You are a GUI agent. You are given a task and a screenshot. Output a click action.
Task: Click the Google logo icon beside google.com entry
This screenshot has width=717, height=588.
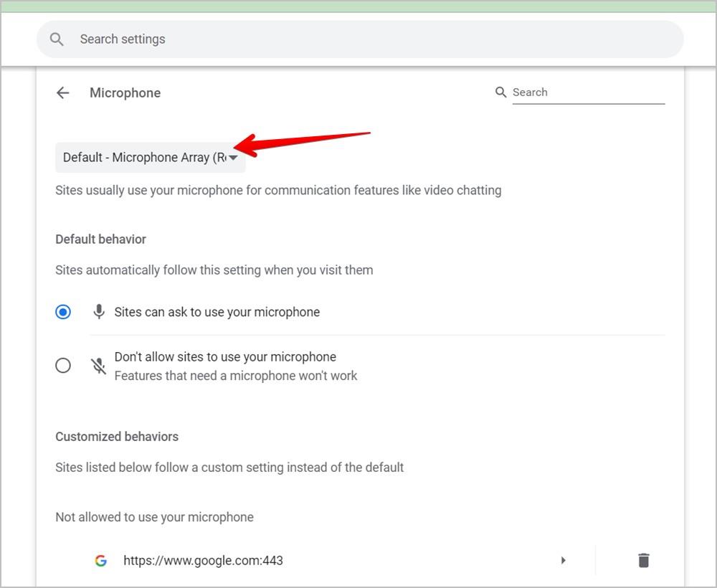[x=100, y=561]
